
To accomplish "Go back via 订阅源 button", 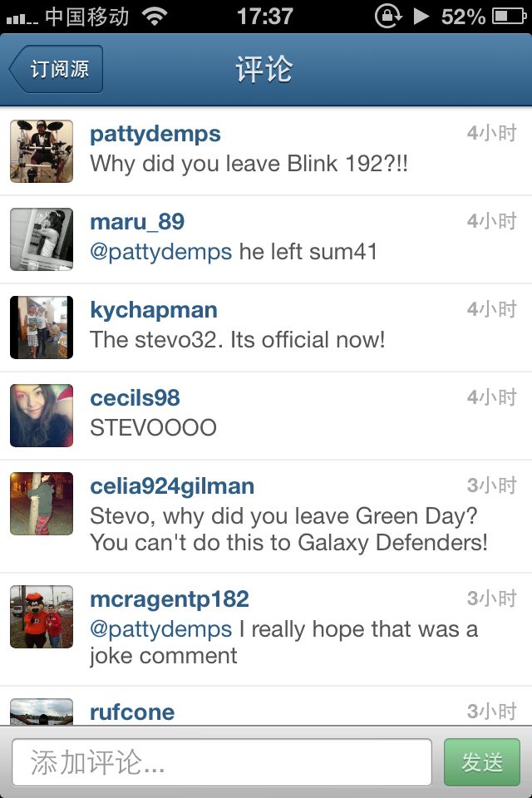I will (x=56, y=69).
